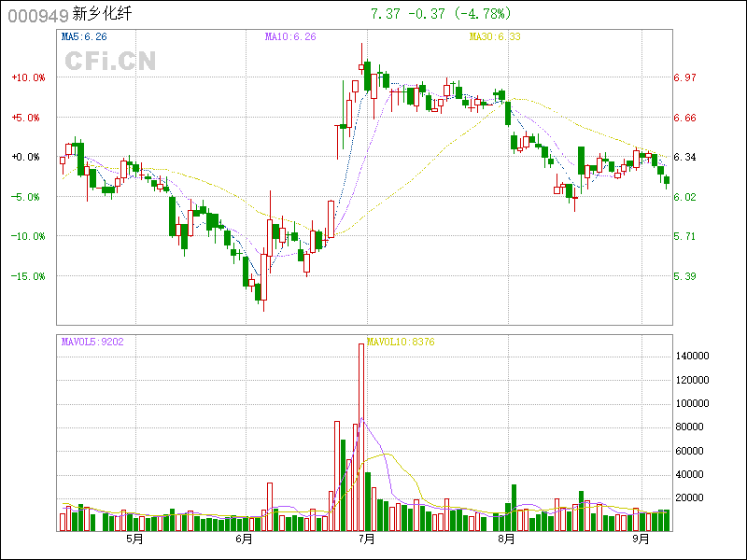The width and height of the screenshot is (747, 560).
Task: Click the 140000 volume axis label
Action: coord(697,357)
